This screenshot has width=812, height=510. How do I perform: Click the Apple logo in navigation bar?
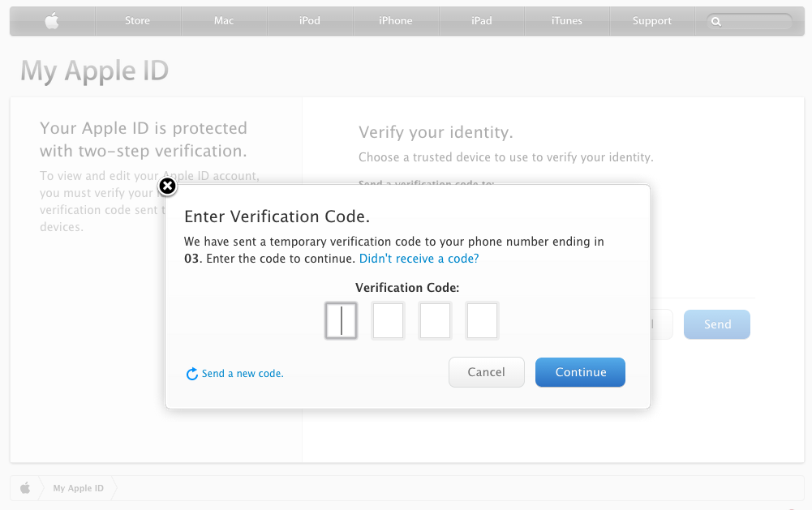pyautogui.click(x=52, y=21)
